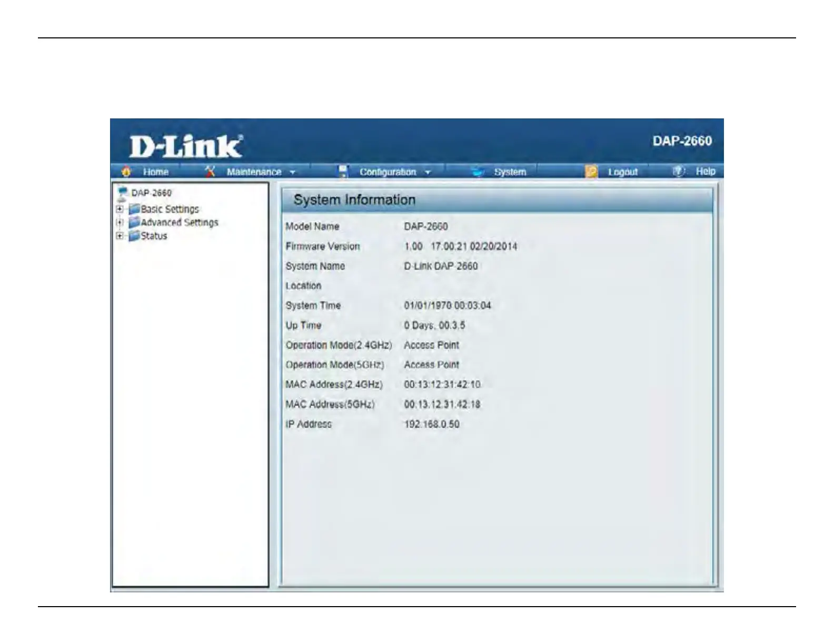Viewport: 834px width, 644px height.
Task: Click the Logout door icon
Action: click(591, 172)
